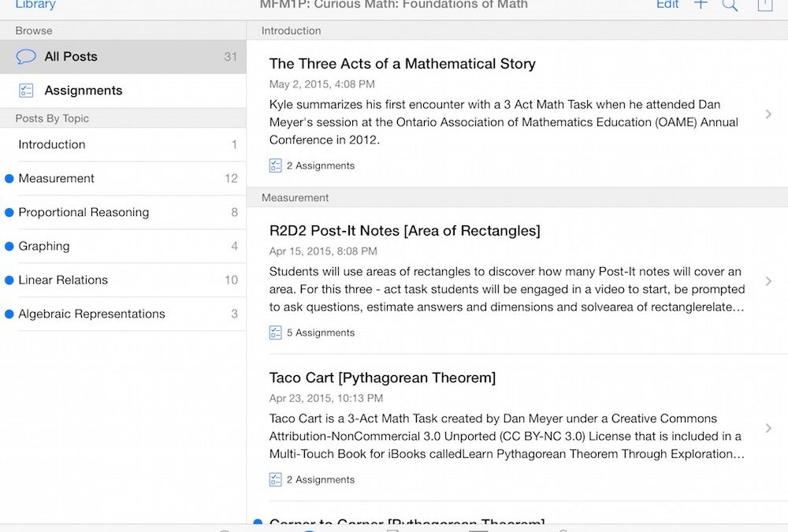Click assignments icon under Taco Cart post
The width and height of the screenshot is (788, 532).
click(x=276, y=479)
